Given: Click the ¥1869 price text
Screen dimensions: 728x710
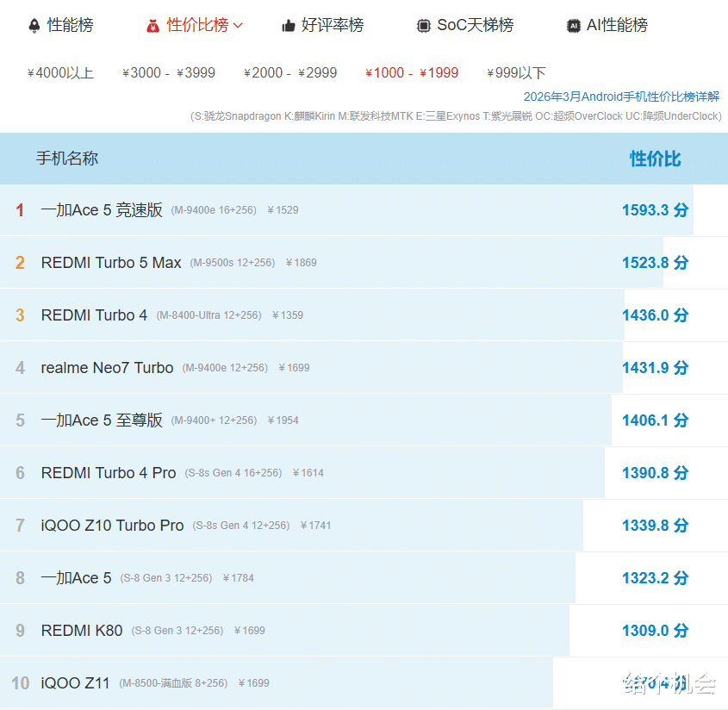Looking at the screenshot, I should 301,263.
